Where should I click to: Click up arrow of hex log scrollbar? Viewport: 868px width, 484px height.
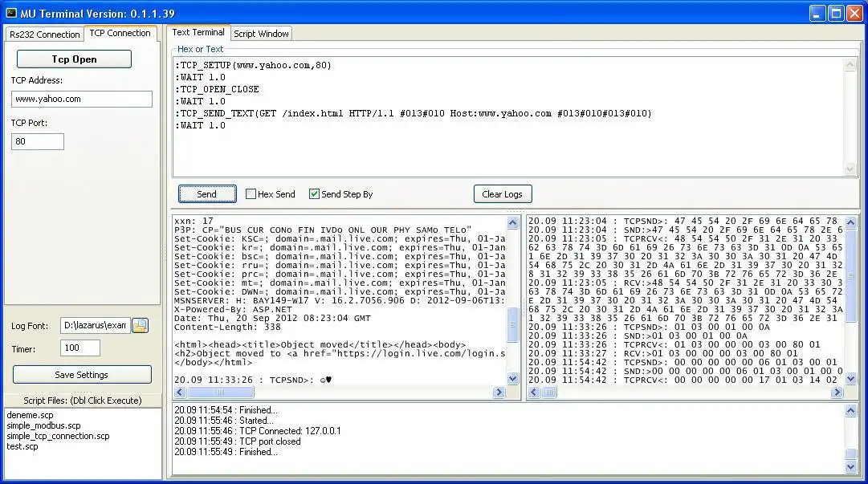(x=851, y=222)
